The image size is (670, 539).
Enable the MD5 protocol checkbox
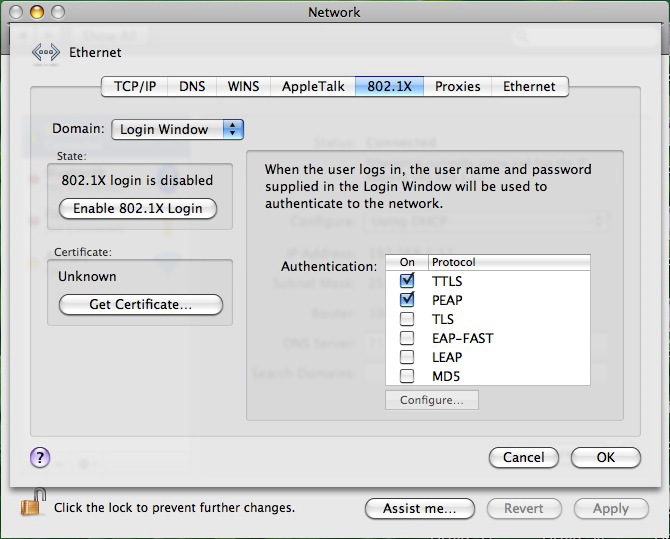407,376
